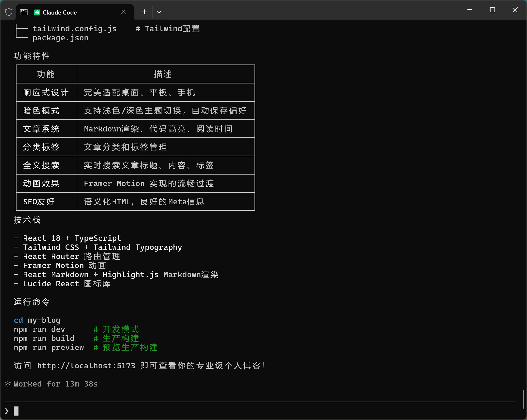Close the terminal window
The height and width of the screenshot is (420, 527).
515,10
